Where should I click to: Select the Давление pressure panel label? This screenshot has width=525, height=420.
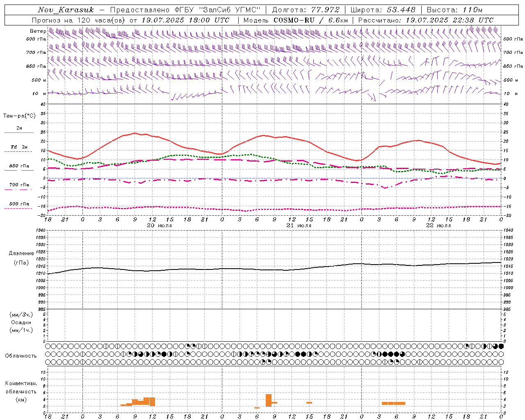(x=21, y=253)
